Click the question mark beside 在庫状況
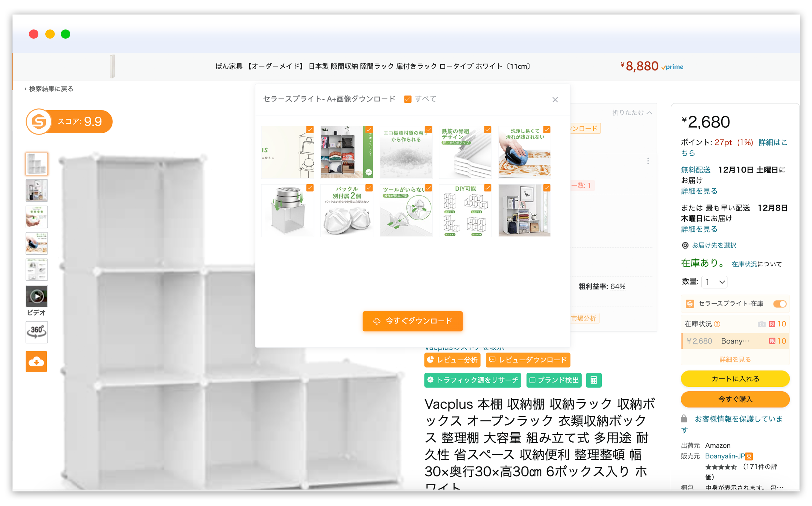This screenshot has height=506, width=812. [717, 324]
